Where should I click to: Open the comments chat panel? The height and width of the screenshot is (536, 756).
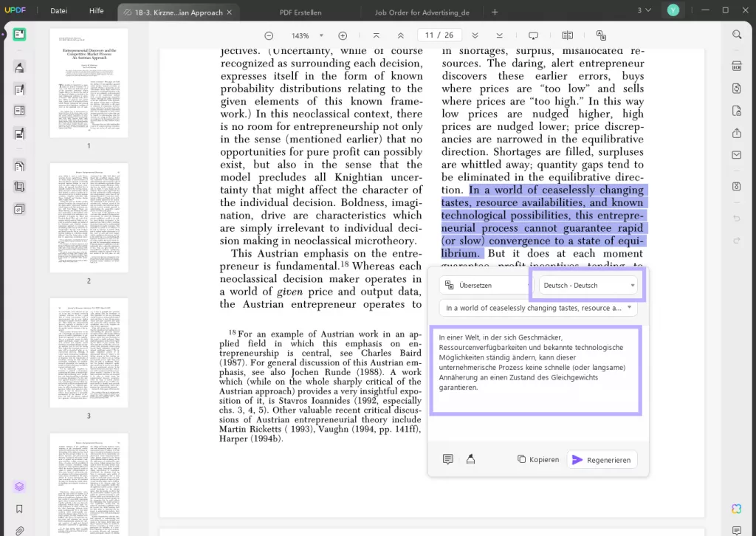click(x=736, y=531)
